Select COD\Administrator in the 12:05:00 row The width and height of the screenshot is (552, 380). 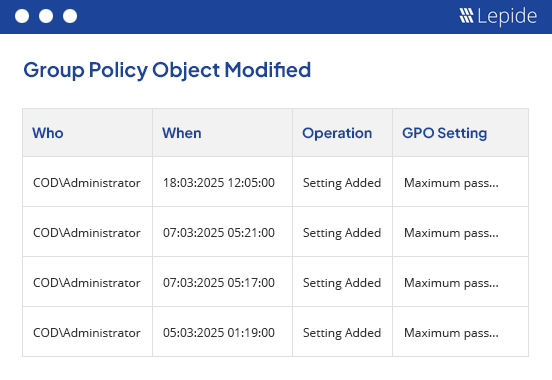(x=87, y=183)
